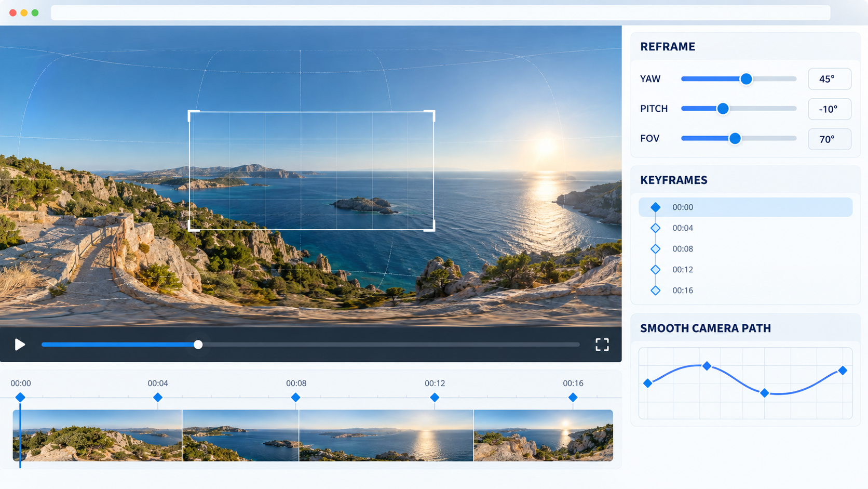The image size is (868, 489).
Task: Click the reframe box bottom-right corner handle
Action: tap(430, 226)
